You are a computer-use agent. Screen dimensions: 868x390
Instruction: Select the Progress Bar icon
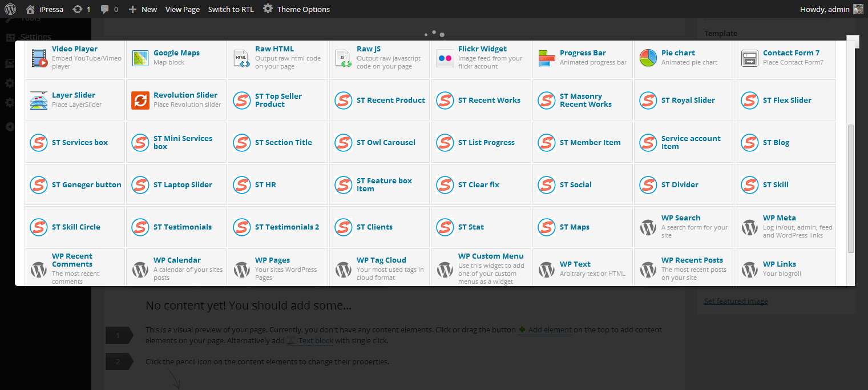click(x=547, y=58)
